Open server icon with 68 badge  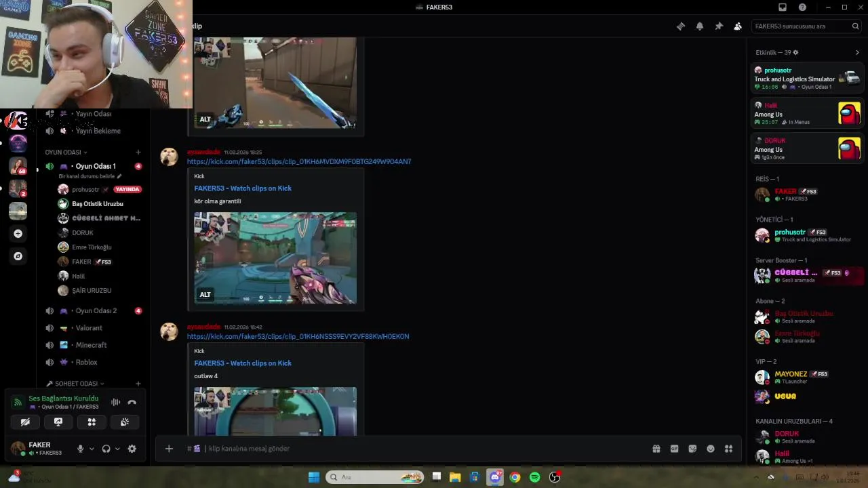(x=18, y=166)
